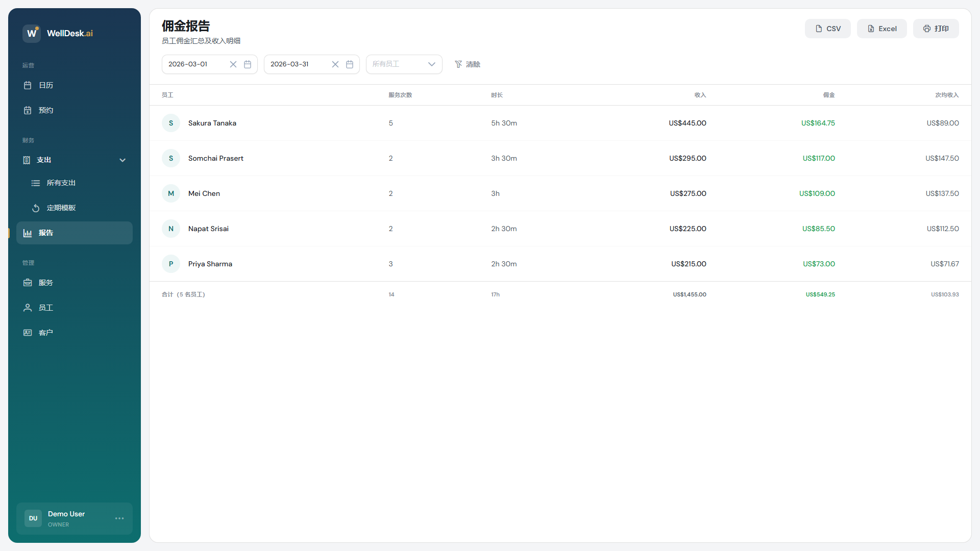The image size is (980, 551).
Task: Click the WellDesk.ai logo icon
Action: [32, 33]
